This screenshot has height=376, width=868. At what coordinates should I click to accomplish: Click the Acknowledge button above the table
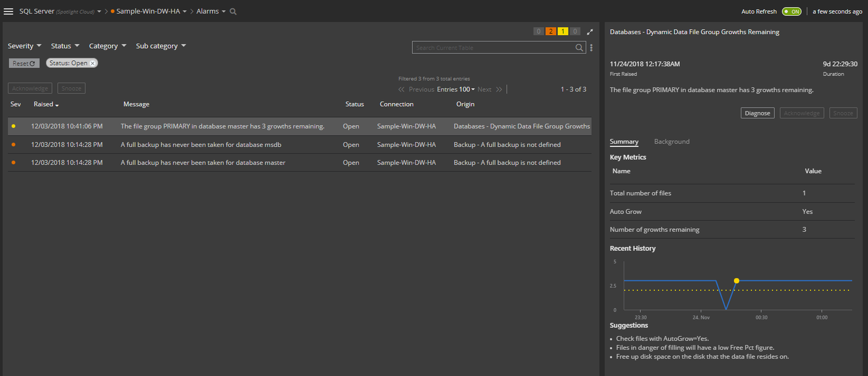(30, 88)
